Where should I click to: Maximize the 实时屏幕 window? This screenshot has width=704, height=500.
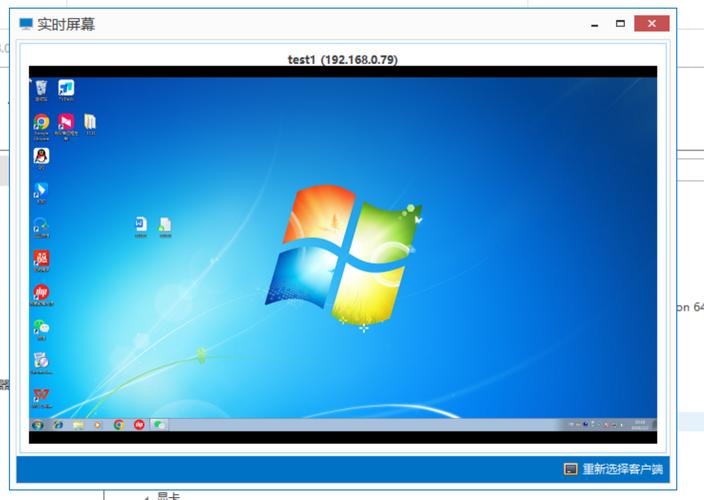click(x=620, y=23)
